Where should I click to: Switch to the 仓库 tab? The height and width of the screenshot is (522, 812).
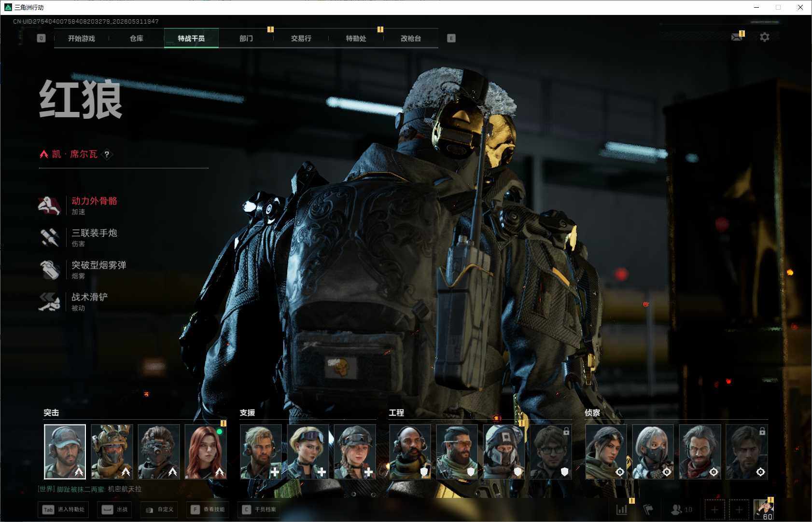pos(137,38)
